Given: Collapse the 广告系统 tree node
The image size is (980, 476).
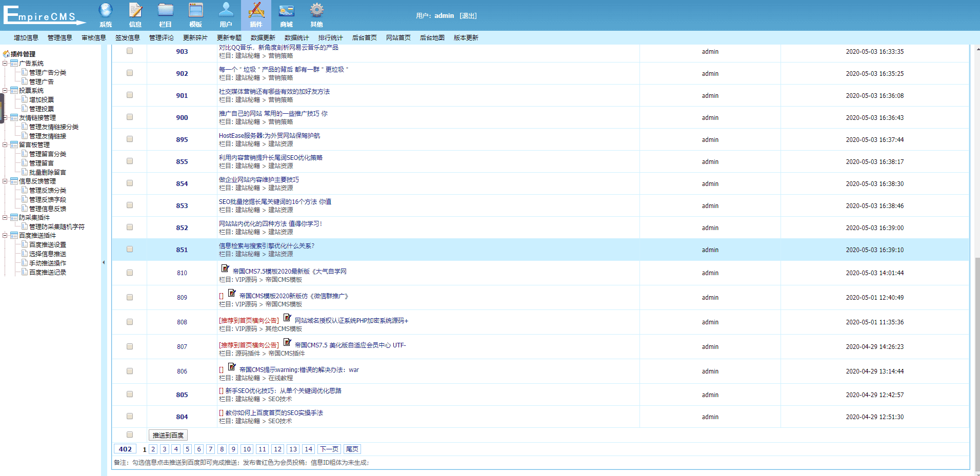Looking at the screenshot, I should (x=5, y=64).
